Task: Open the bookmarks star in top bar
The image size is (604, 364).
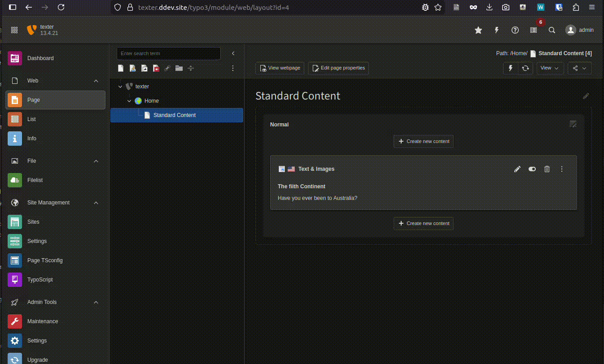Action: point(478,30)
